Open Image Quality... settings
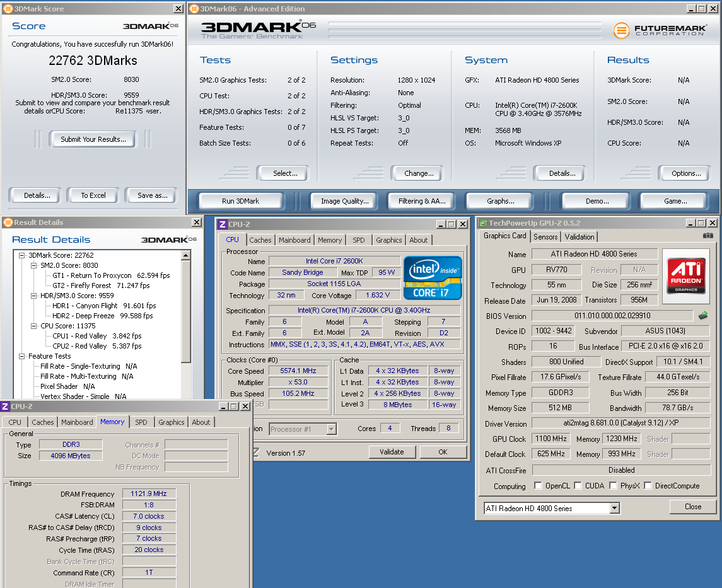Screen dimensions: 722x588 (x=345, y=201)
